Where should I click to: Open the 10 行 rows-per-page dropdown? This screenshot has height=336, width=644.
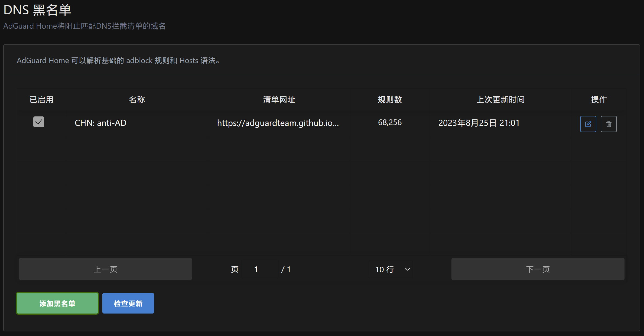coord(391,269)
